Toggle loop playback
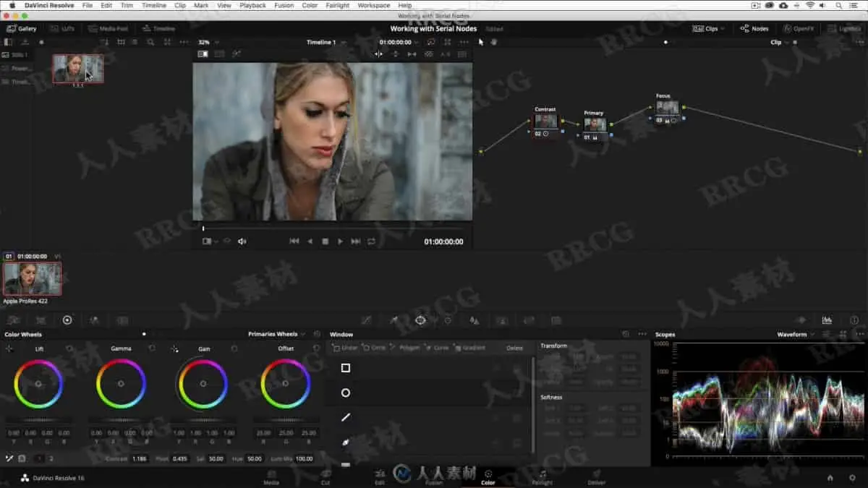 371,241
